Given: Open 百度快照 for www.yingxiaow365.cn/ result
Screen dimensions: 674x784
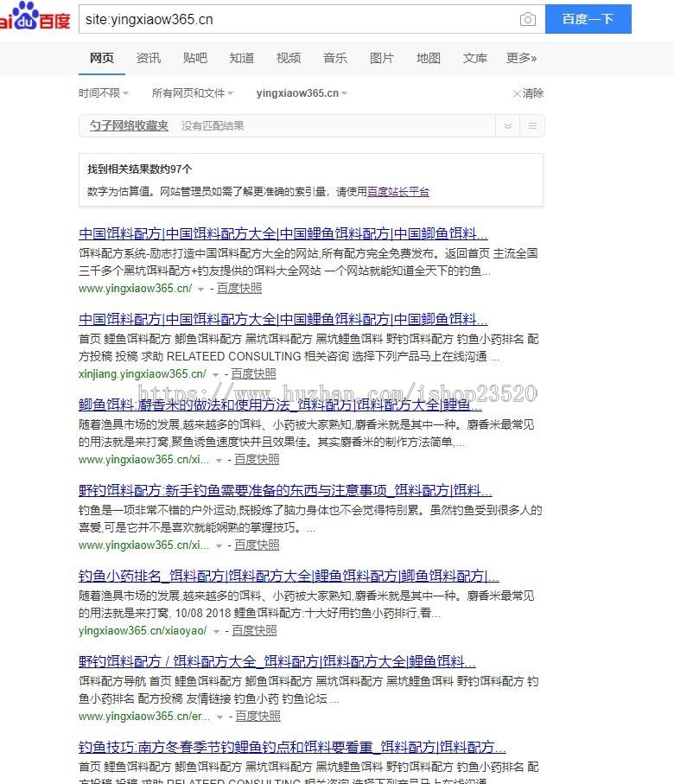Looking at the screenshot, I should 239,289.
